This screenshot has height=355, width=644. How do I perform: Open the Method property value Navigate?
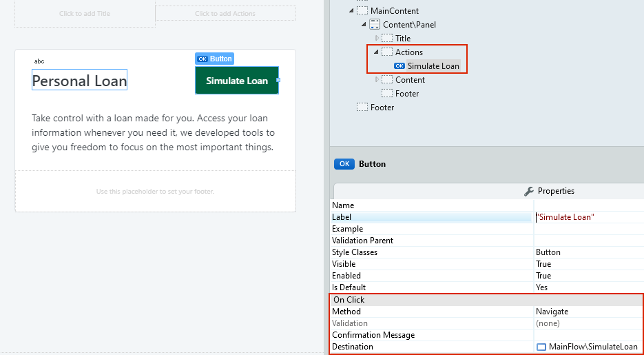pos(588,312)
